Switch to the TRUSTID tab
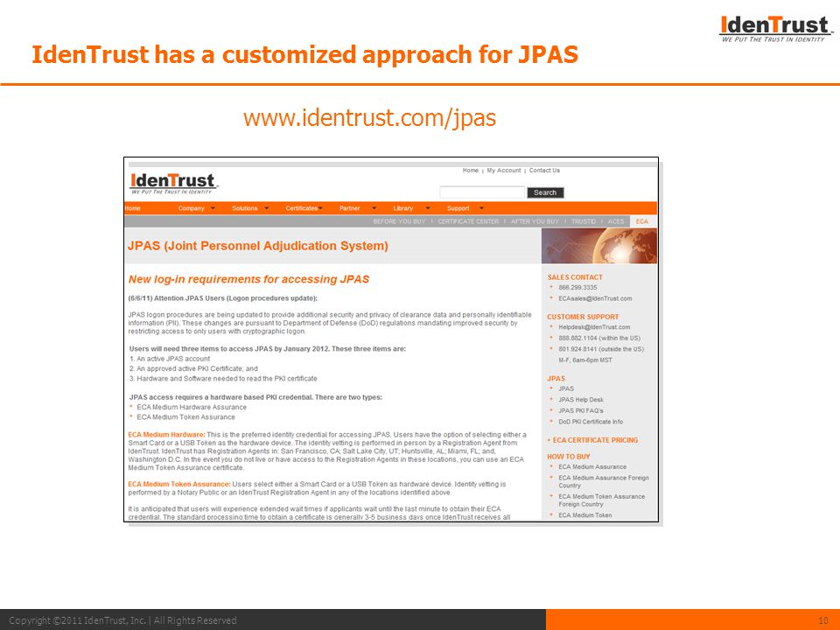840x630 pixels. (584, 221)
